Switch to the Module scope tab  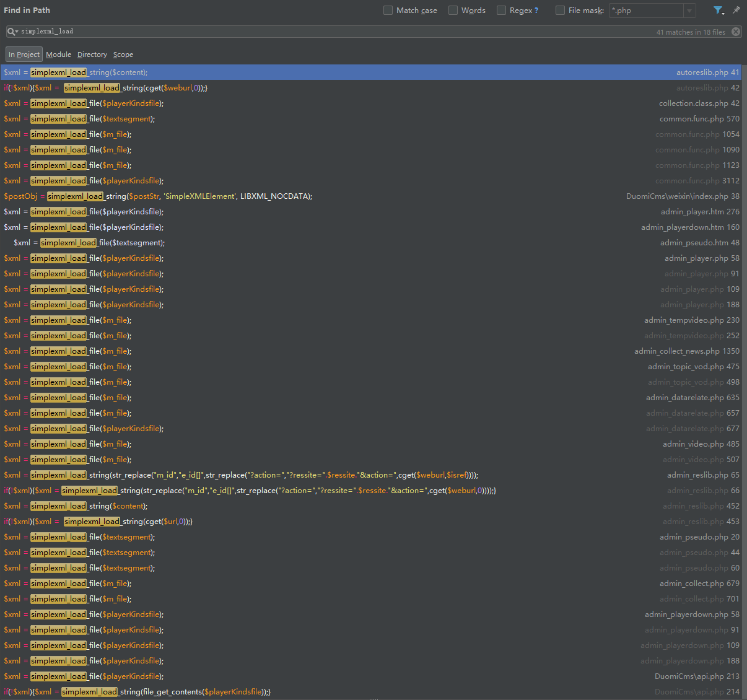point(58,55)
